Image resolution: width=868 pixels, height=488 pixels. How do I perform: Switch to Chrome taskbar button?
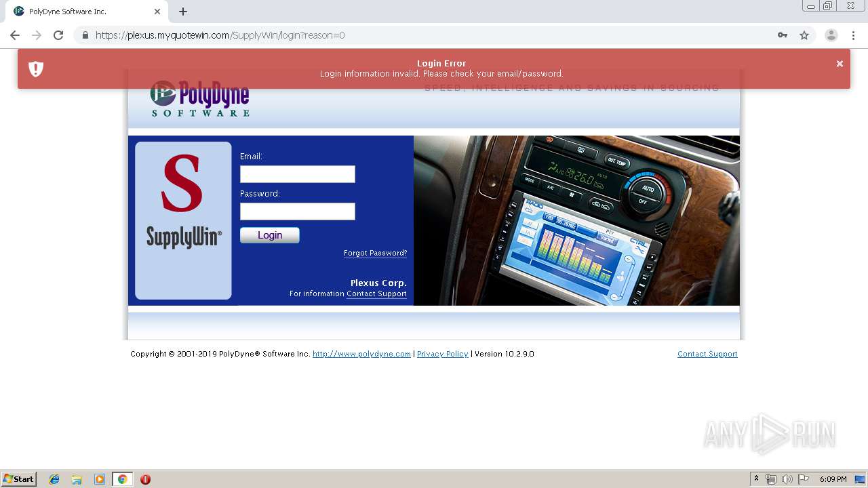tap(122, 479)
